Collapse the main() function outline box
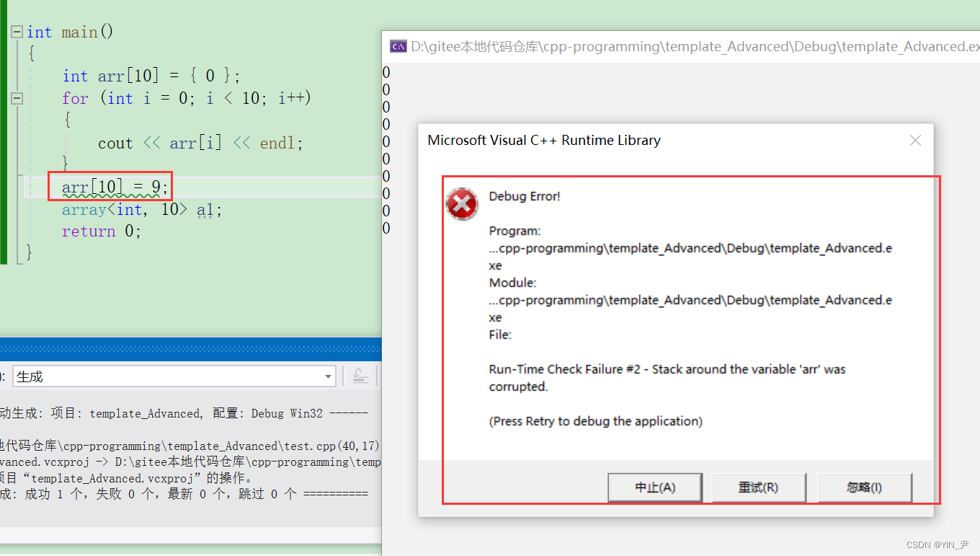This screenshot has height=556, width=980. point(17,32)
